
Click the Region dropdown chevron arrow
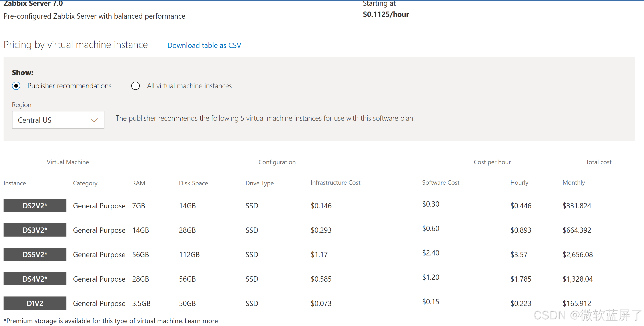[x=94, y=120]
